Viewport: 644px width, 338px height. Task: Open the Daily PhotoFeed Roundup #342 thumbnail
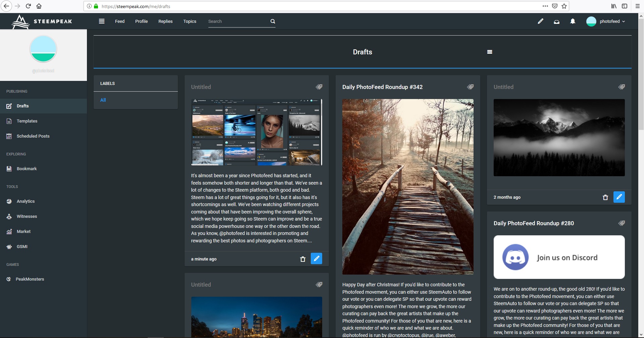click(408, 187)
